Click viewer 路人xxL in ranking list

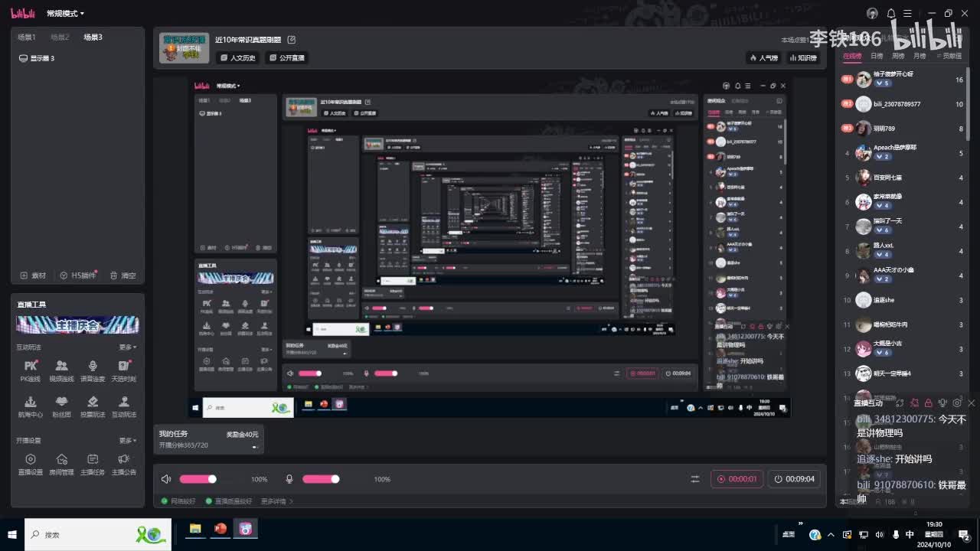point(903,250)
